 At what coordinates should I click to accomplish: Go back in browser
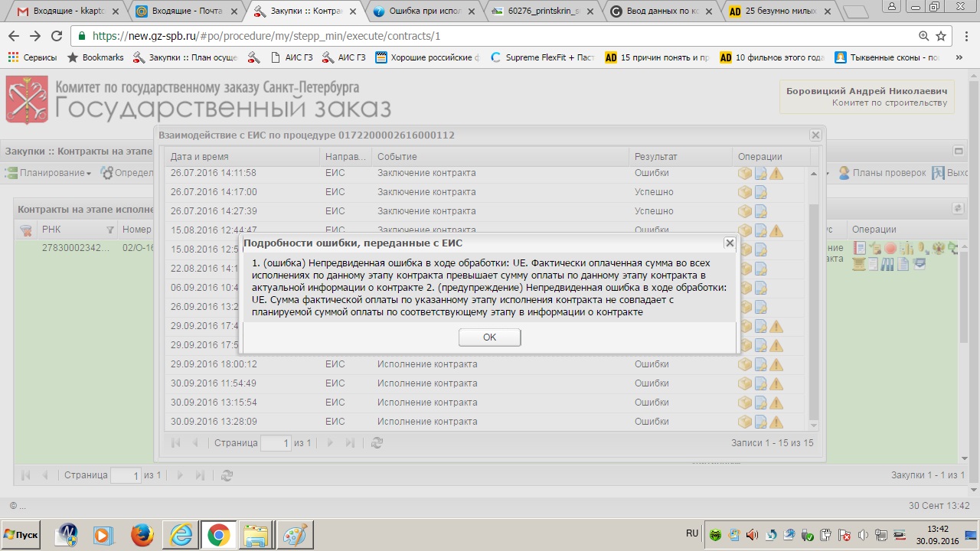coord(14,36)
